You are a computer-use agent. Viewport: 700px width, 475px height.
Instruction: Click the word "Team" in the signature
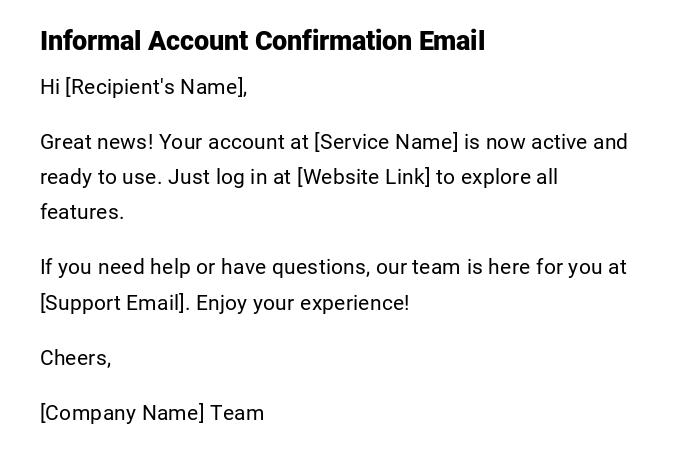(237, 413)
